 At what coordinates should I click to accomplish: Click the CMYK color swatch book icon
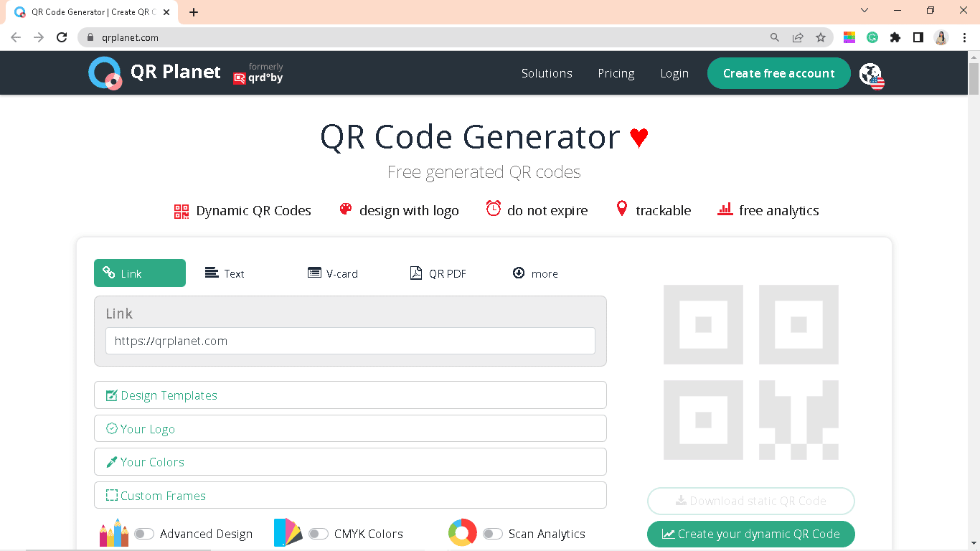[x=288, y=533]
